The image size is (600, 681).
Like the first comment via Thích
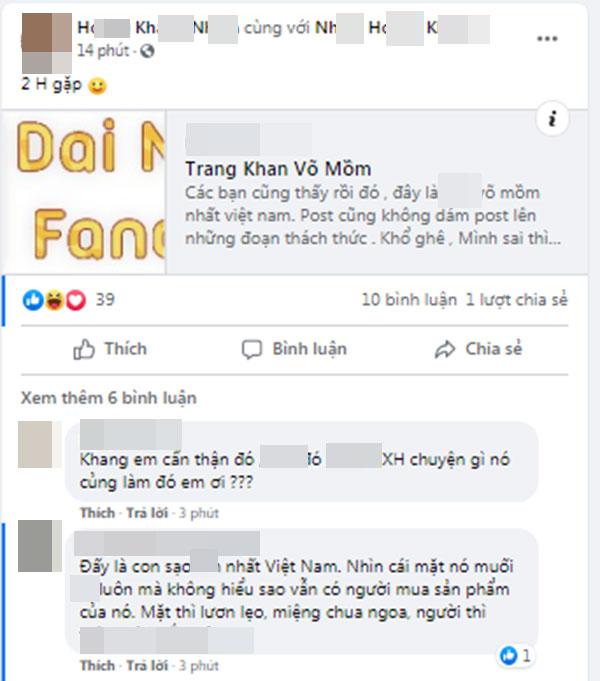point(97,513)
